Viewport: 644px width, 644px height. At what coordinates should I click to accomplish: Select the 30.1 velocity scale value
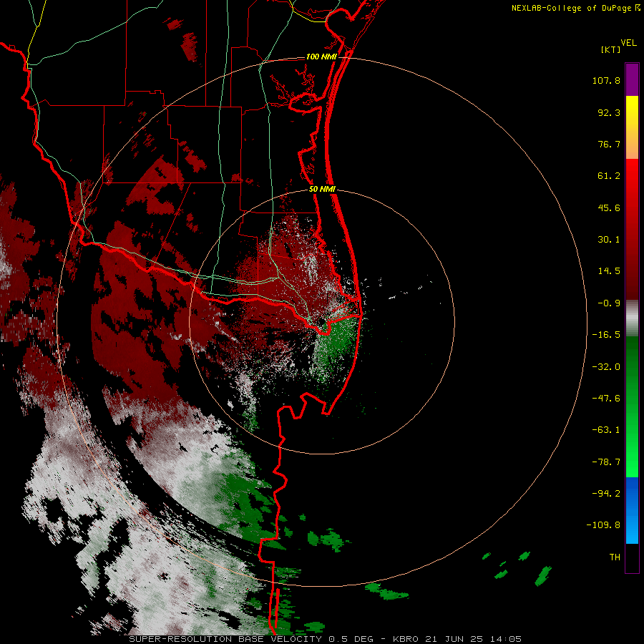[x=609, y=240]
